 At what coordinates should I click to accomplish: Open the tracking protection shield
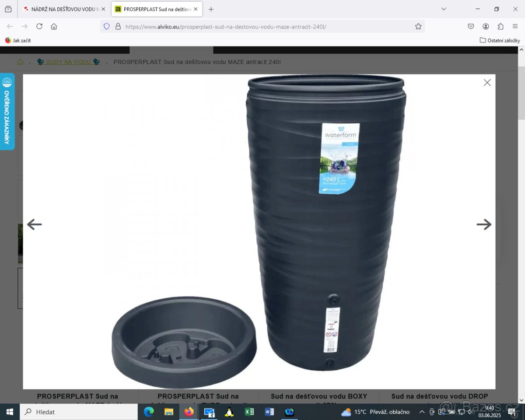(x=107, y=26)
